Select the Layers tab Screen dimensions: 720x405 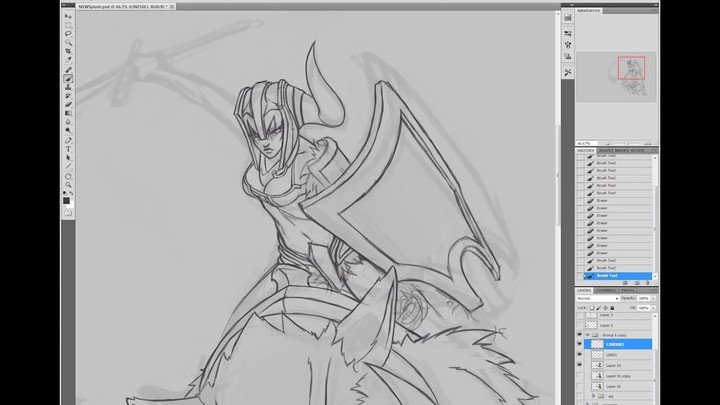[x=584, y=290]
